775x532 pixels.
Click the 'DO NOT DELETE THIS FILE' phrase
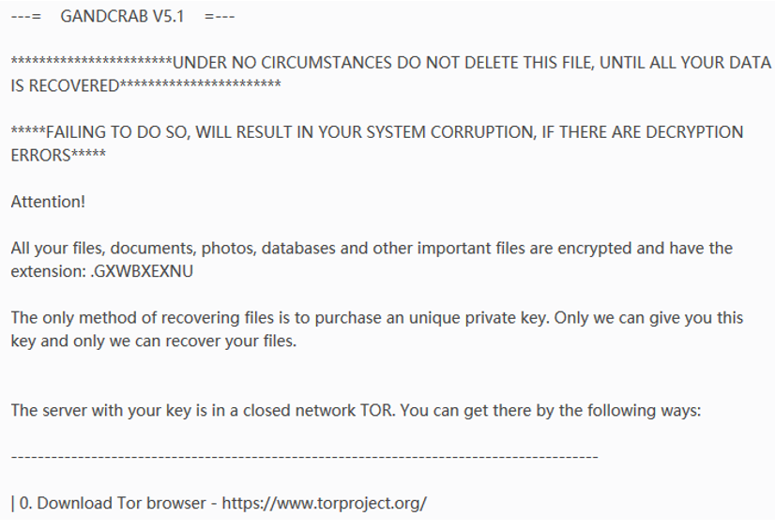click(x=502, y=63)
